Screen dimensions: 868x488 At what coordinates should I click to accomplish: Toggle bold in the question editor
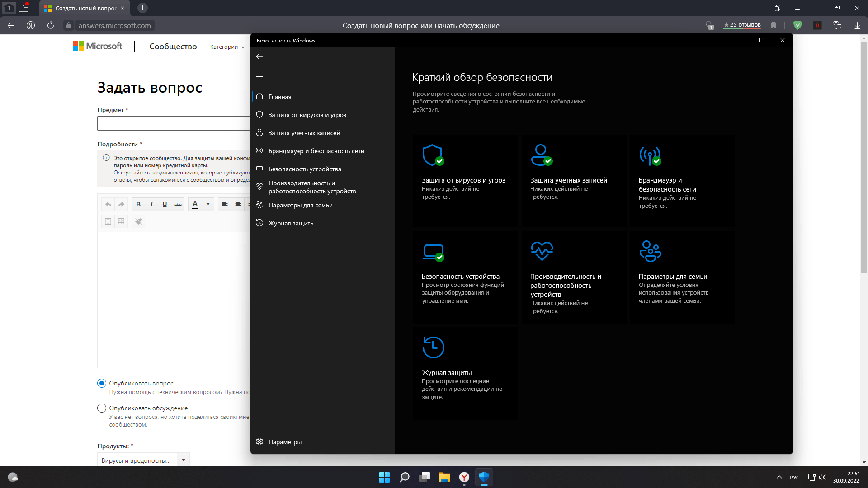click(x=138, y=204)
